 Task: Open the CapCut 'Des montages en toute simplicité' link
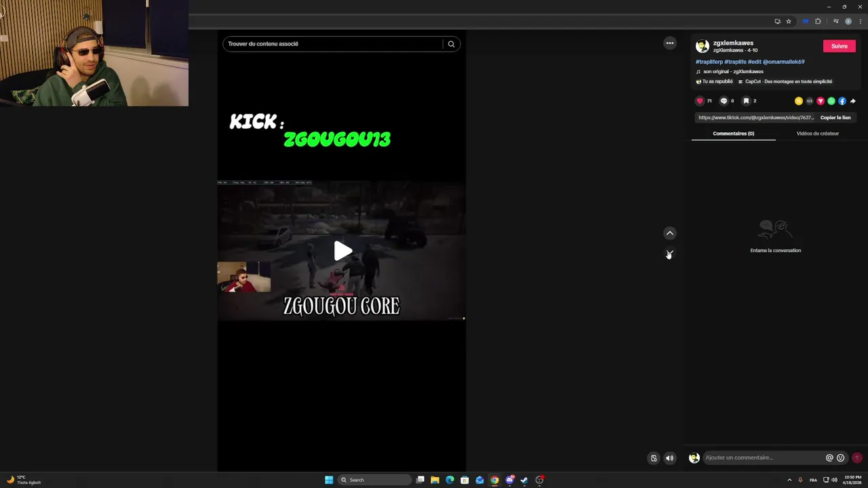point(785,81)
